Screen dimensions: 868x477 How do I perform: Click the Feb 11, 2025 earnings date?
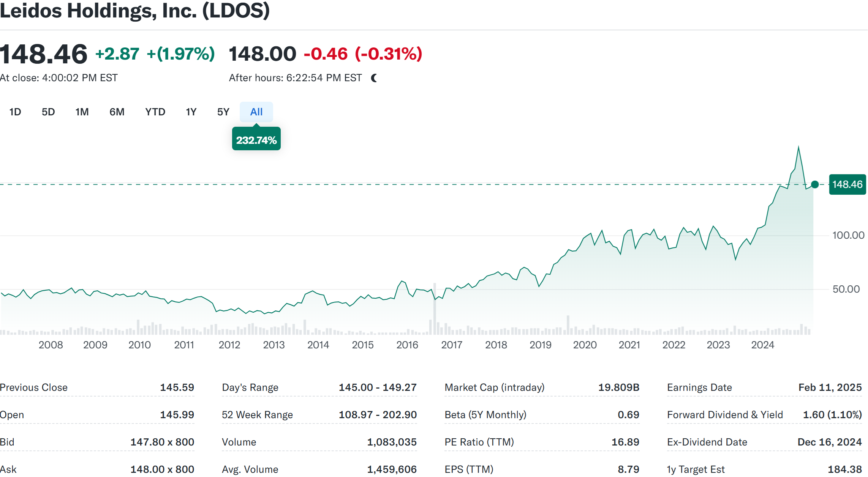[x=830, y=387]
